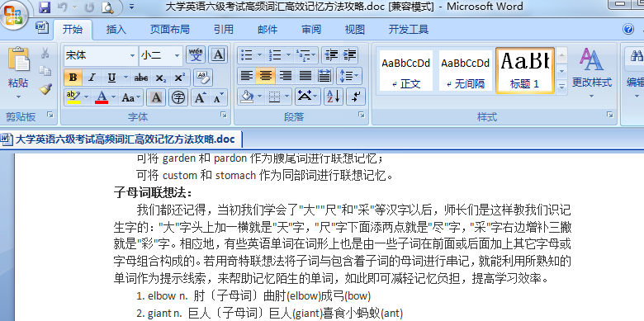Customize quick access toolbar dropdown

tap(131, 7)
